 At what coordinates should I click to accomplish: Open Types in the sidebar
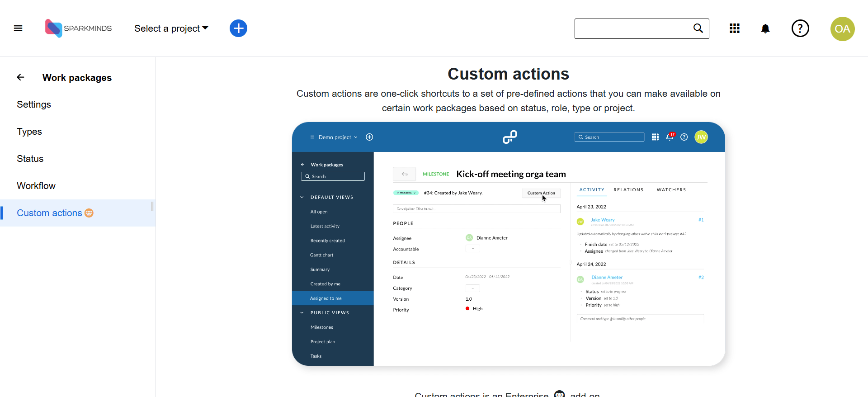(29, 132)
